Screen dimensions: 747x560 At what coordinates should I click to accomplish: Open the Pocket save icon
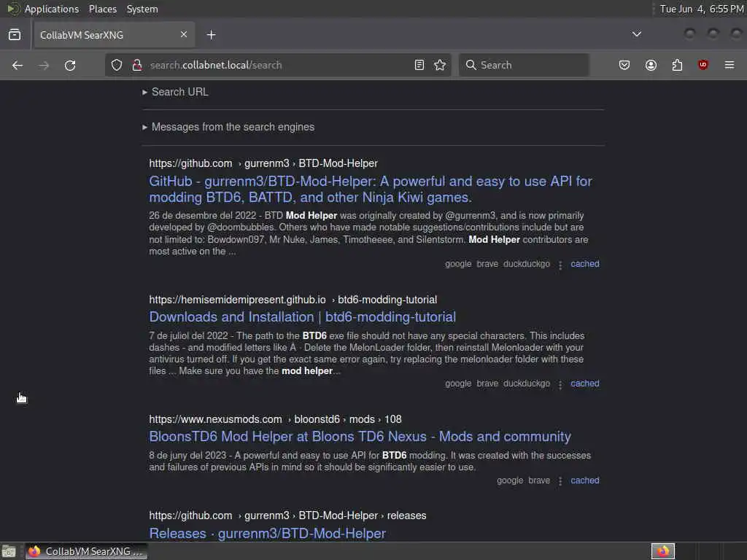pos(624,65)
